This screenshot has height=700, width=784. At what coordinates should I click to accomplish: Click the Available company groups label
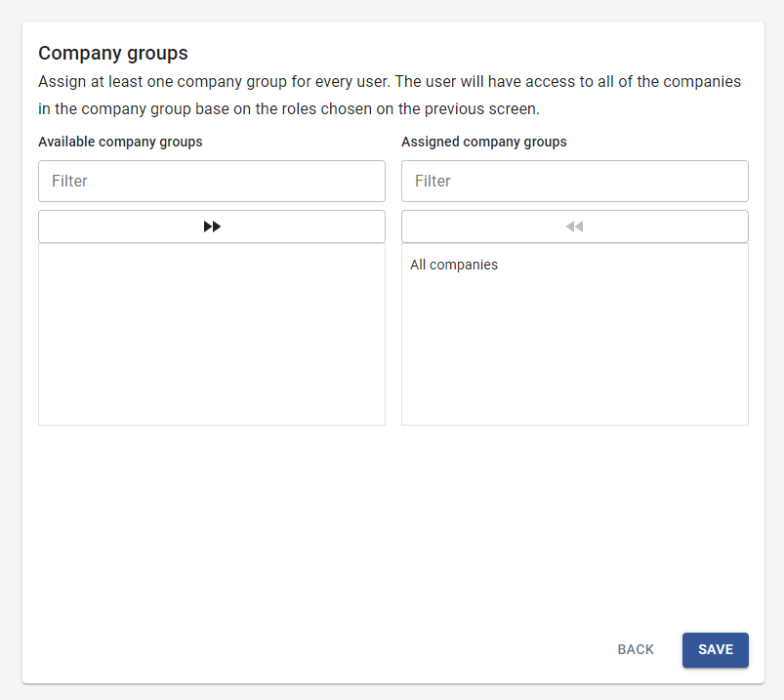point(120,142)
